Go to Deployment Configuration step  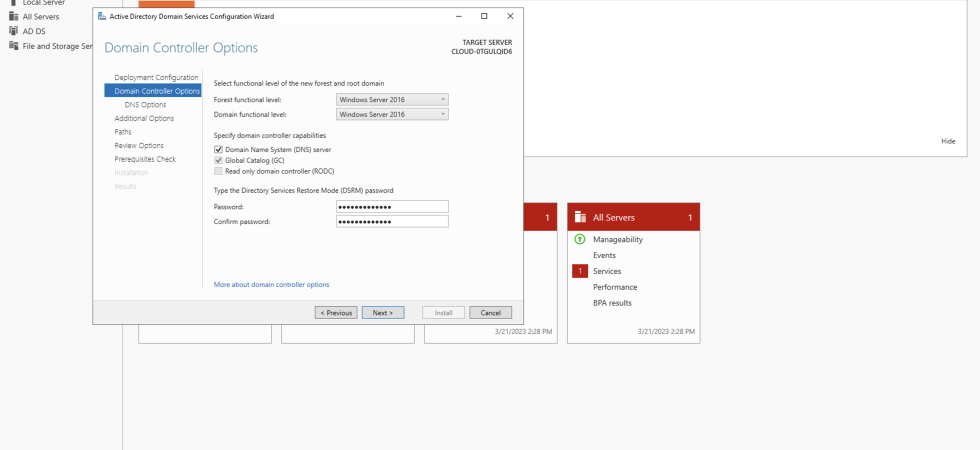point(156,78)
